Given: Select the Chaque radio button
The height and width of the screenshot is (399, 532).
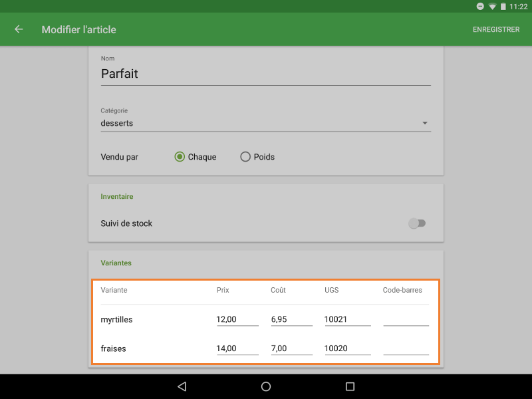Looking at the screenshot, I should click(x=180, y=157).
